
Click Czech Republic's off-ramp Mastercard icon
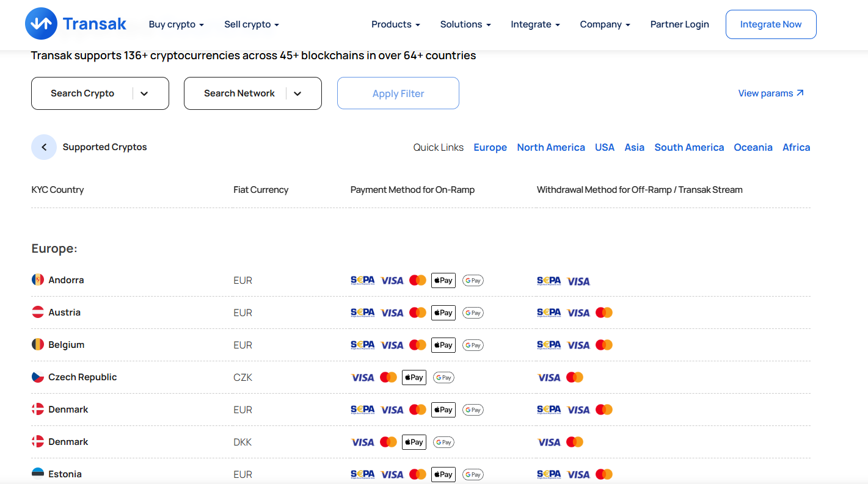click(575, 377)
